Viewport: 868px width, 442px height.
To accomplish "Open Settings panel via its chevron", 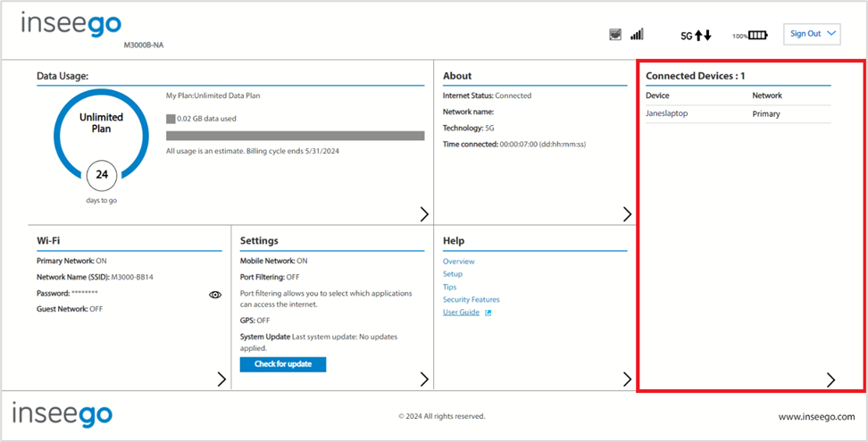I will 424,379.
